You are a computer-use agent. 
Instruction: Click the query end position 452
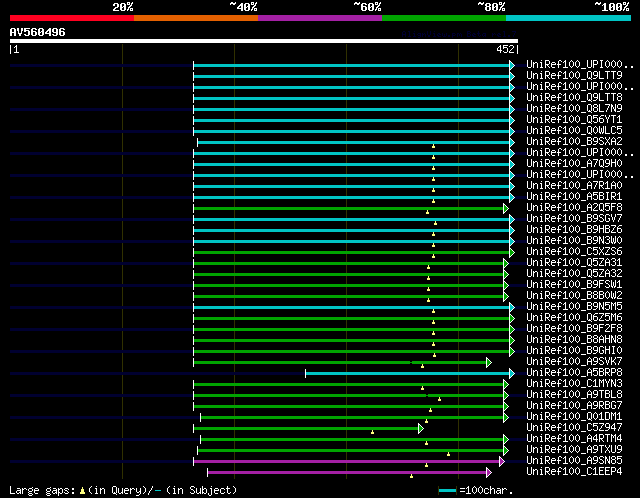click(505, 49)
